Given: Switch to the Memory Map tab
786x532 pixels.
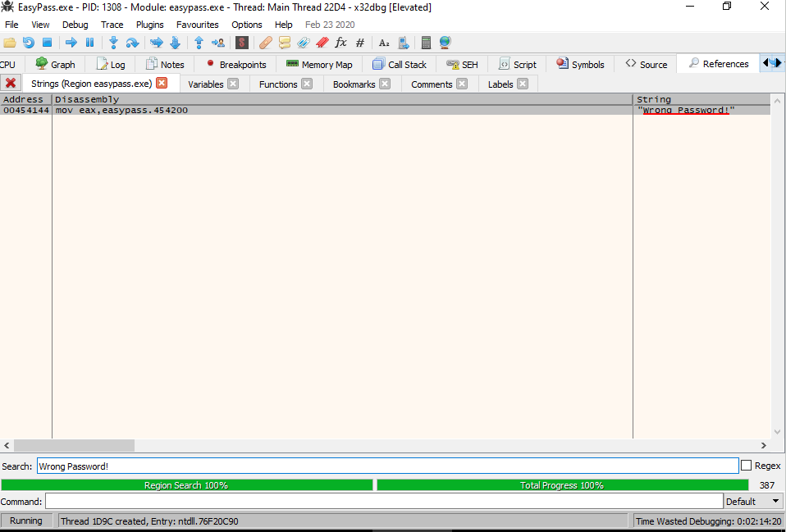Looking at the screenshot, I should pyautogui.click(x=319, y=64).
